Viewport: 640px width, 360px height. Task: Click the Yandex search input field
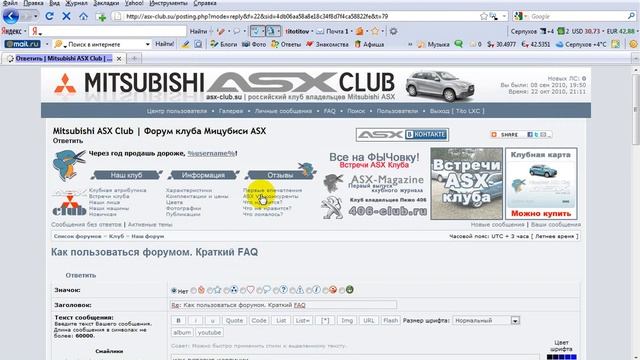[x=108, y=31]
